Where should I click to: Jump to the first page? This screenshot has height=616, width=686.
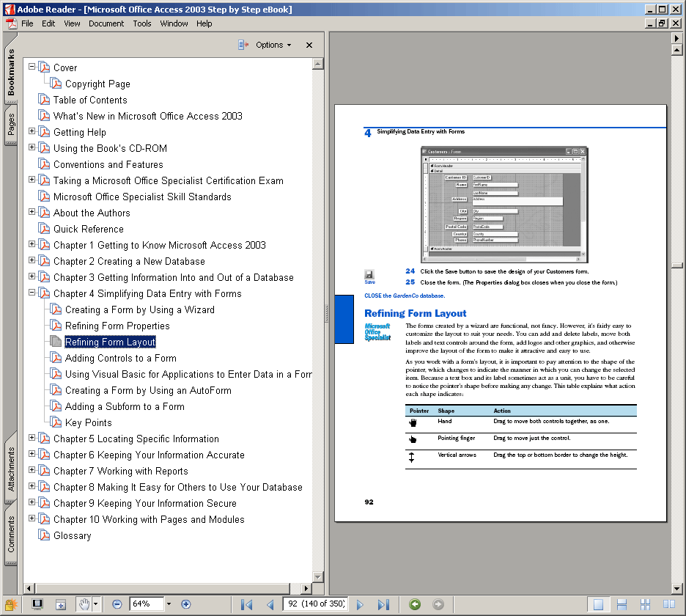point(247,604)
